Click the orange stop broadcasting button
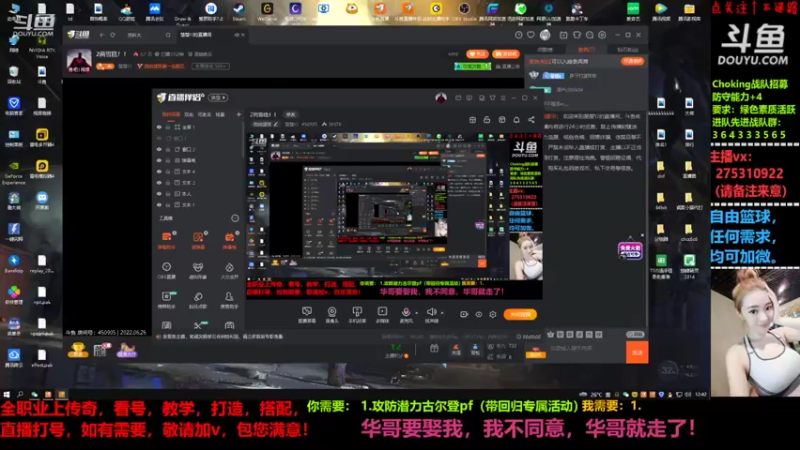The width and height of the screenshot is (800, 450). pos(520,314)
